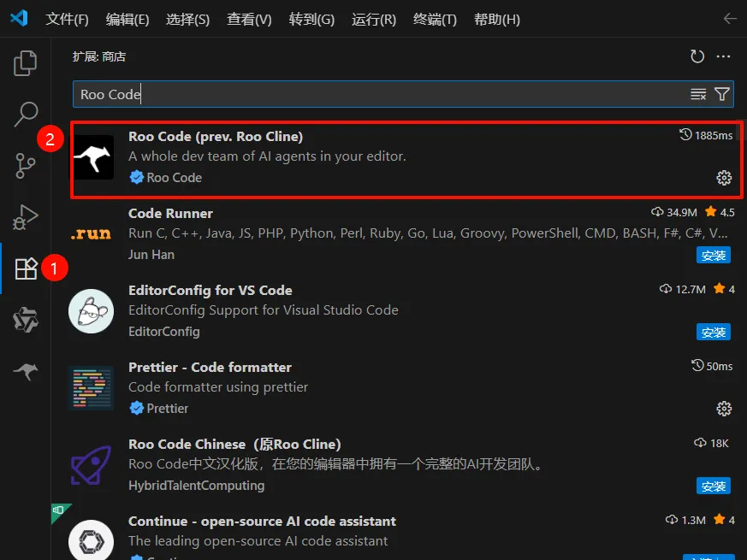The height and width of the screenshot is (560, 747).
Task: Install the EditorConfig for VS Code extension
Action: (x=713, y=332)
